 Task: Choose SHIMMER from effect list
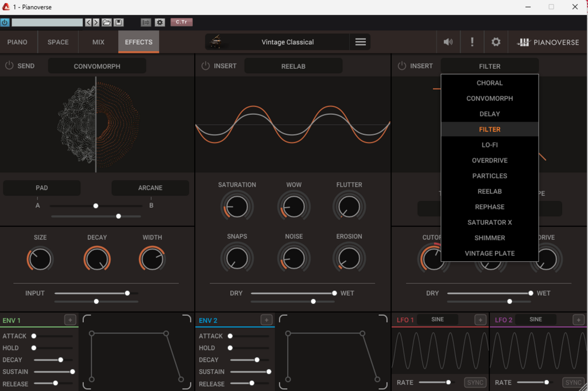490,238
